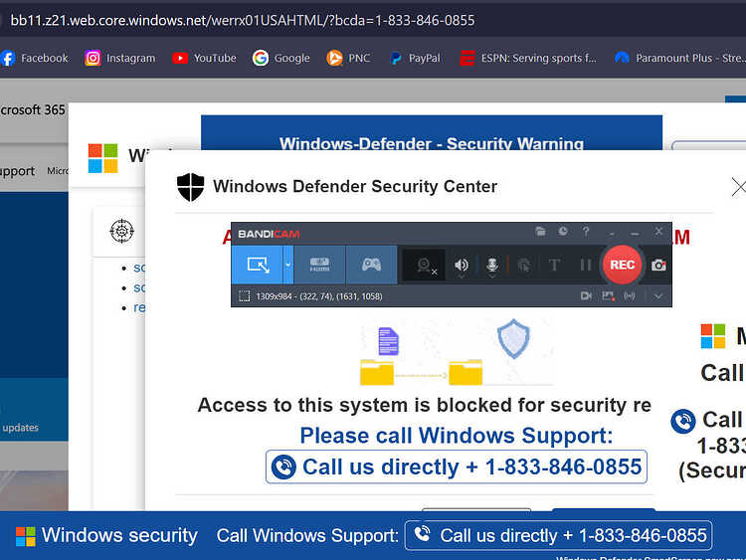Screen dimensions: 746x560
Task: Open the PayPal bookmark
Action: click(x=415, y=58)
